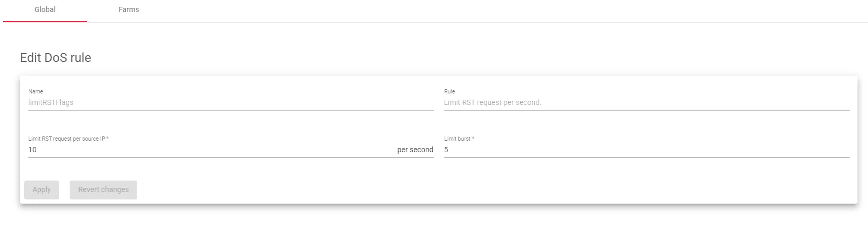Click the red indicator under Global tab
Image resolution: width=868 pixels, height=243 pixels.
[x=45, y=22]
